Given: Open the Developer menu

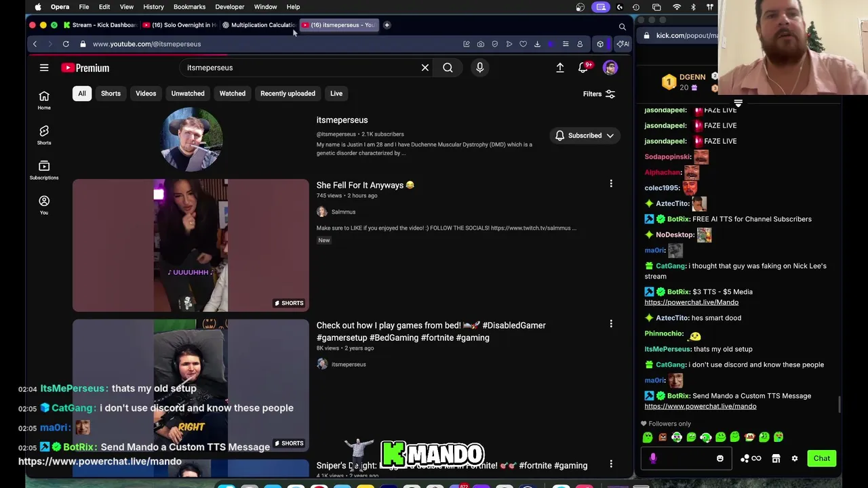Looking at the screenshot, I should pyautogui.click(x=230, y=7).
